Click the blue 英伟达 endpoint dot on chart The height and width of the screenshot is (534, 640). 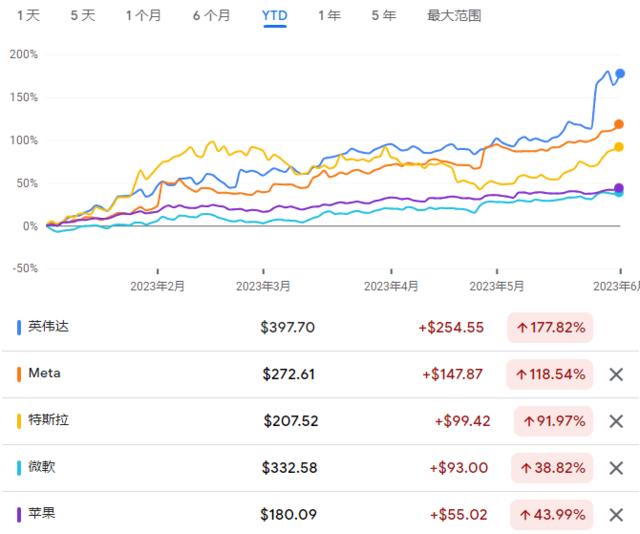[x=620, y=73]
